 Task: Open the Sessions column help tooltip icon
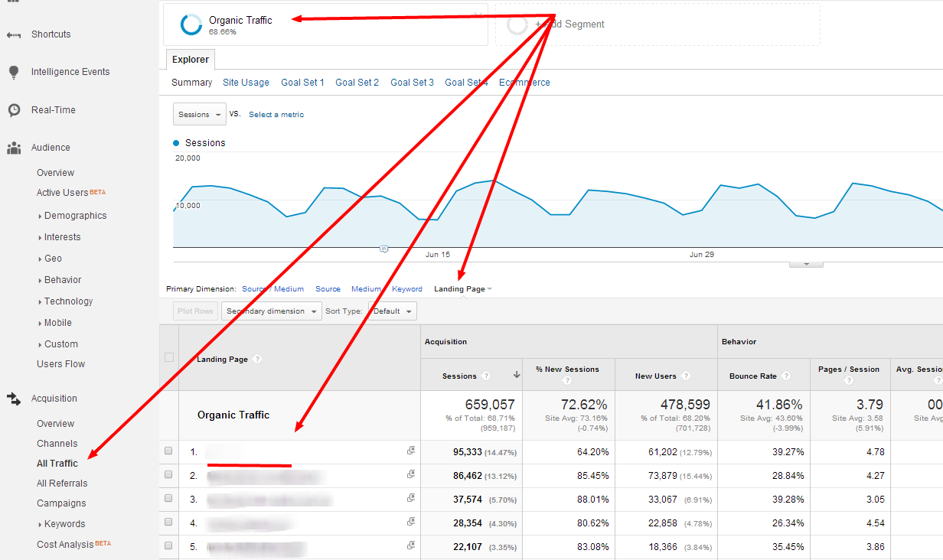click(485, 376)
